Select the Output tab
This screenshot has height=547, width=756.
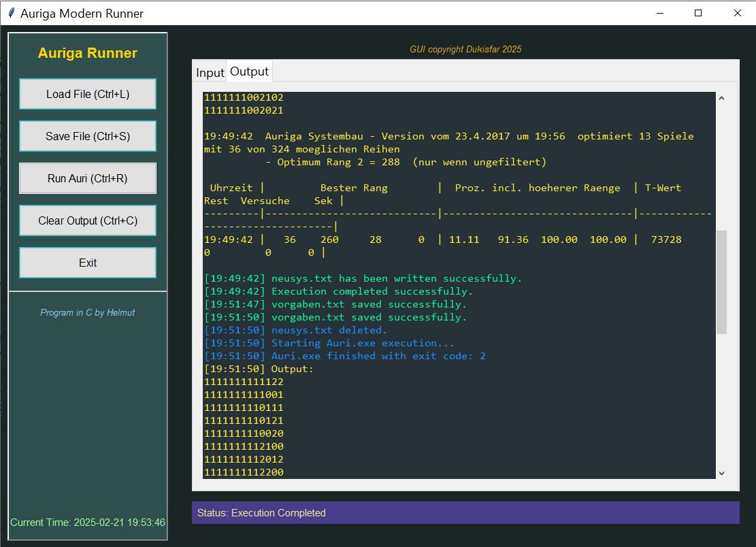click(x=249, y=71)
